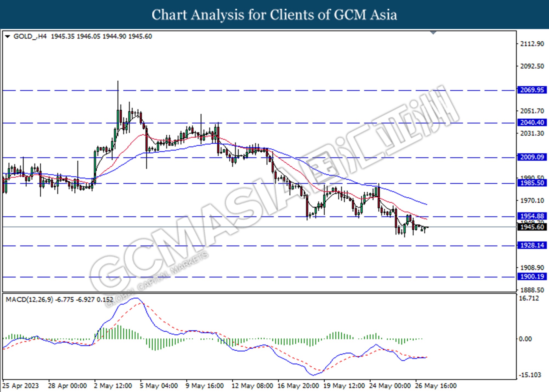This screenshot has width=549, height=392.
Task: Click the 1970.10 price scale value
Action: [532, 201]
